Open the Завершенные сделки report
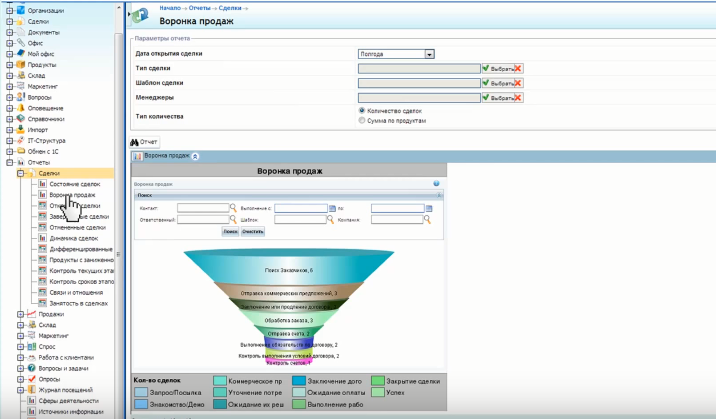This screenshot has height=419, width=716. pyautogui.click(x=79, y=216)
